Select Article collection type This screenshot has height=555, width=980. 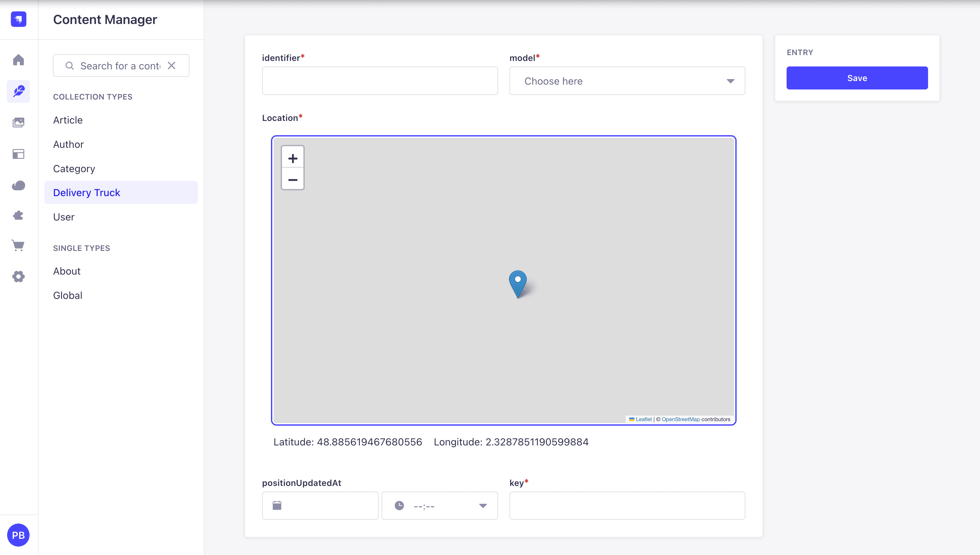coord(68,120)
